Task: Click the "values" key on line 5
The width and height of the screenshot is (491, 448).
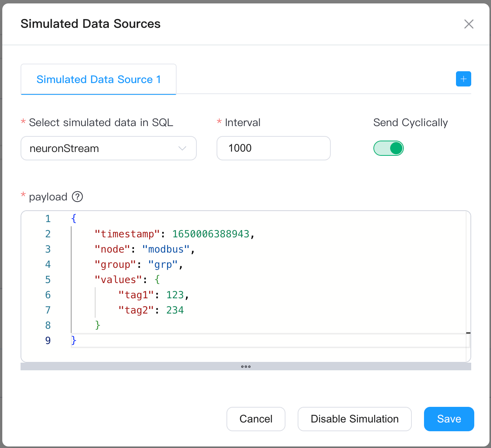Action: (x=118, y=280)
